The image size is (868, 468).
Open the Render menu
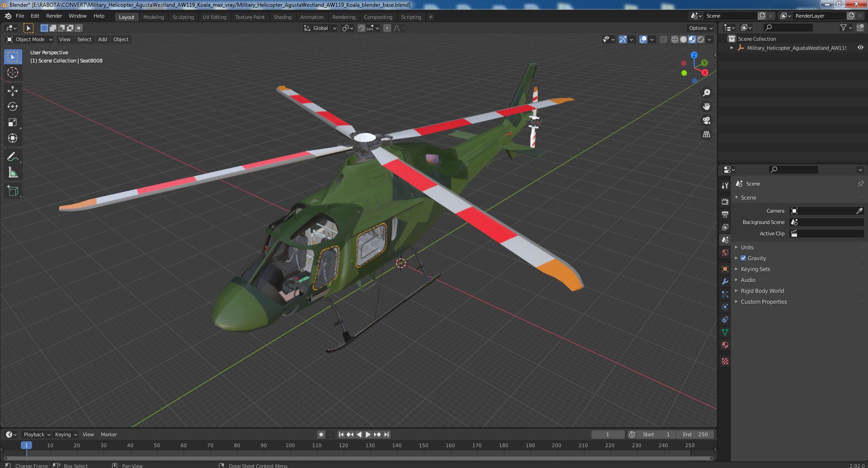(54, 16)
